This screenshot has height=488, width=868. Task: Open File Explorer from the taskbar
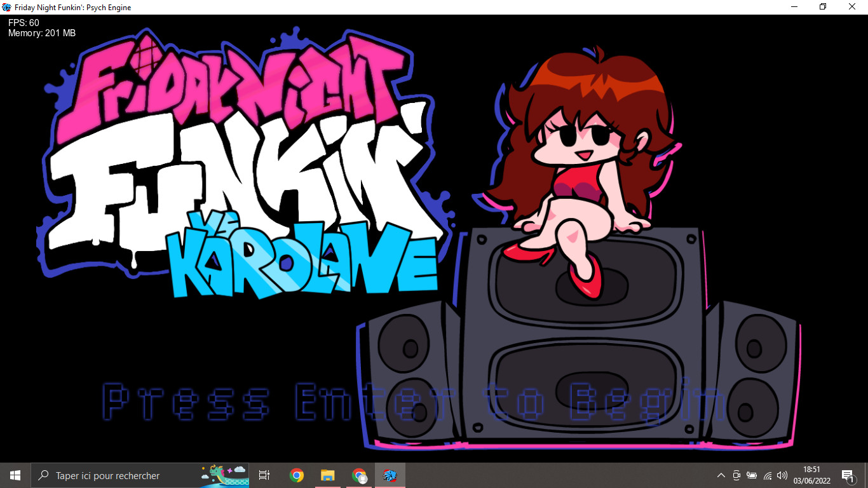pyautogui.click(x=327, y=475)
